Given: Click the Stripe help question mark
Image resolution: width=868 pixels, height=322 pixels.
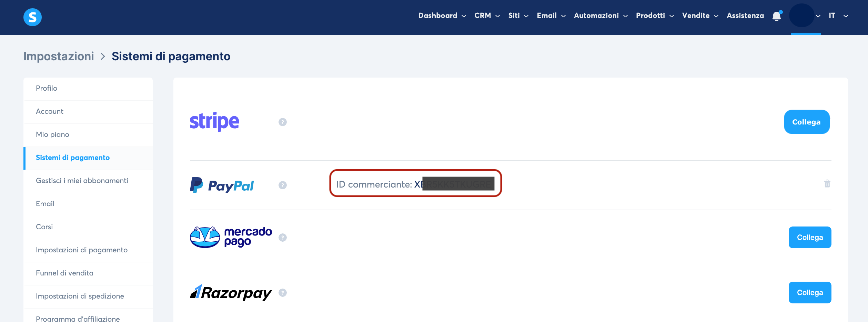Looking at the screenshot, I should point(283,122).
